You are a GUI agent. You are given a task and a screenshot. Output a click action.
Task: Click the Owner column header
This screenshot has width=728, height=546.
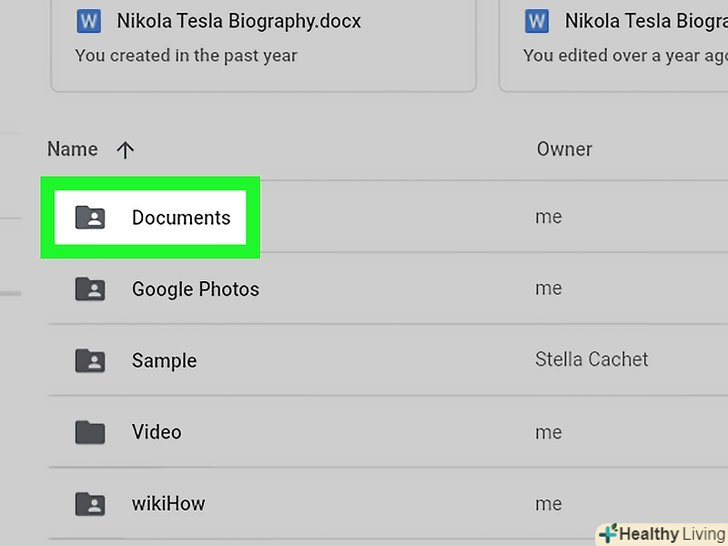(564, 149)
